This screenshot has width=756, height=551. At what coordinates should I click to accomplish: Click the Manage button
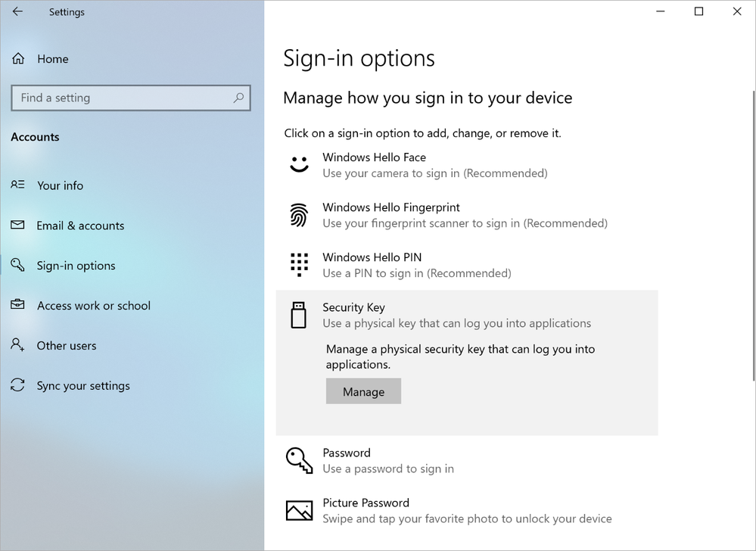coord(363,391)
